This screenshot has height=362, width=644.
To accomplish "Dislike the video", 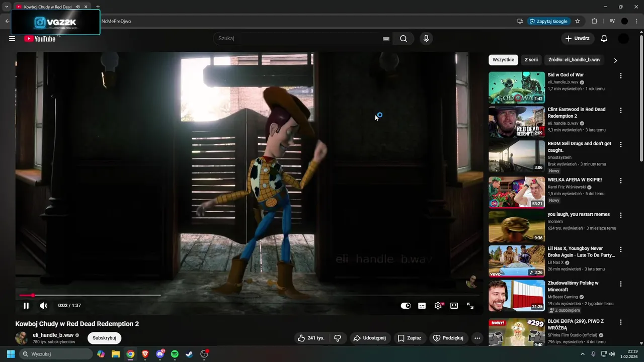I will pyautogui.click(x=338, y=338).
